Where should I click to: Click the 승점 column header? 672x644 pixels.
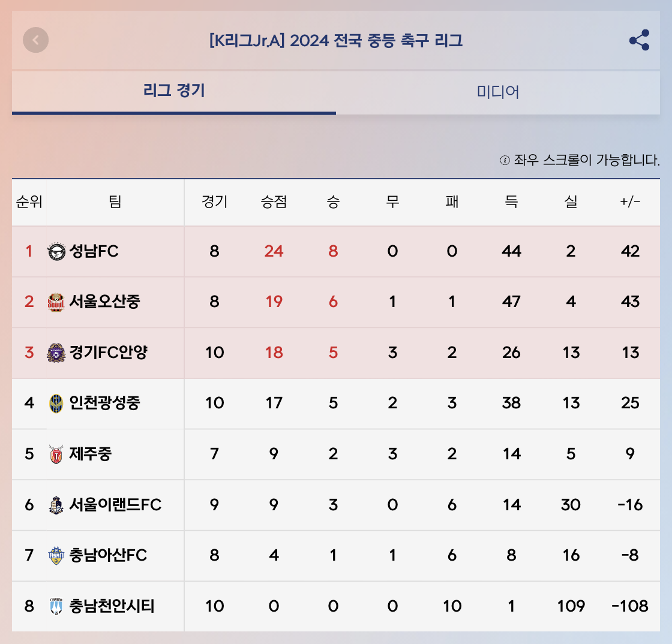click(274, 202)
